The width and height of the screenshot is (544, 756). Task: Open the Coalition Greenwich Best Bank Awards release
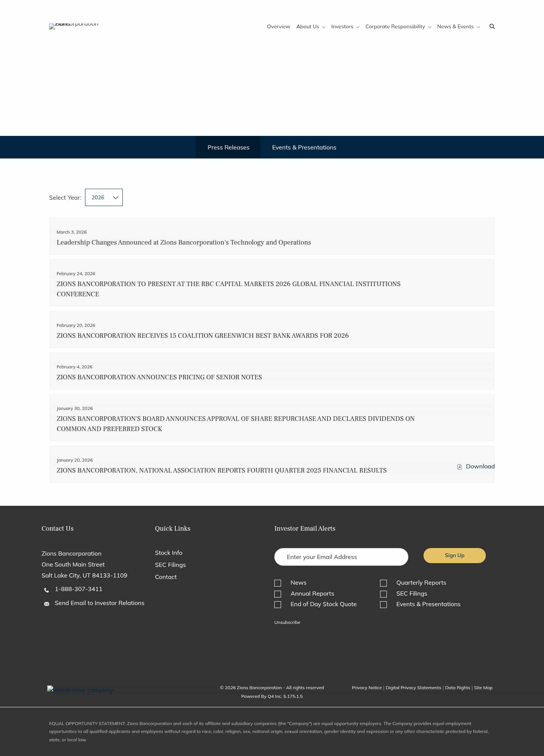(x=202, y=336)
